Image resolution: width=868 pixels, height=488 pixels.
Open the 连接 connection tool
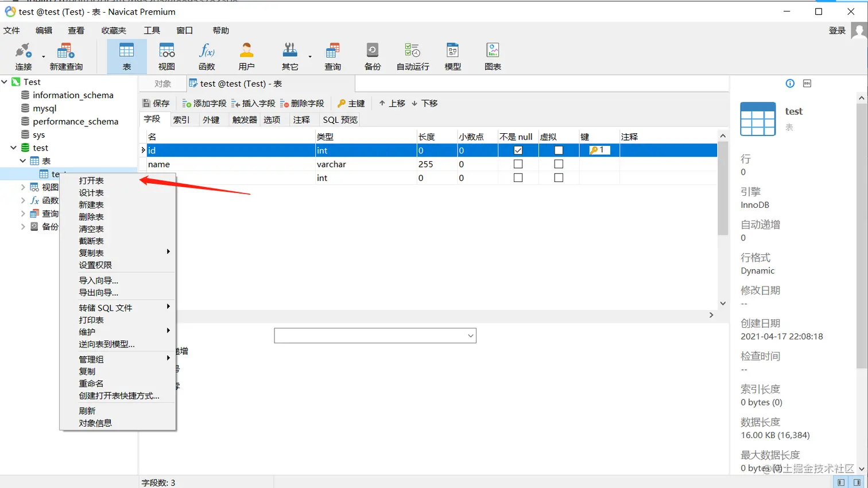24,56
